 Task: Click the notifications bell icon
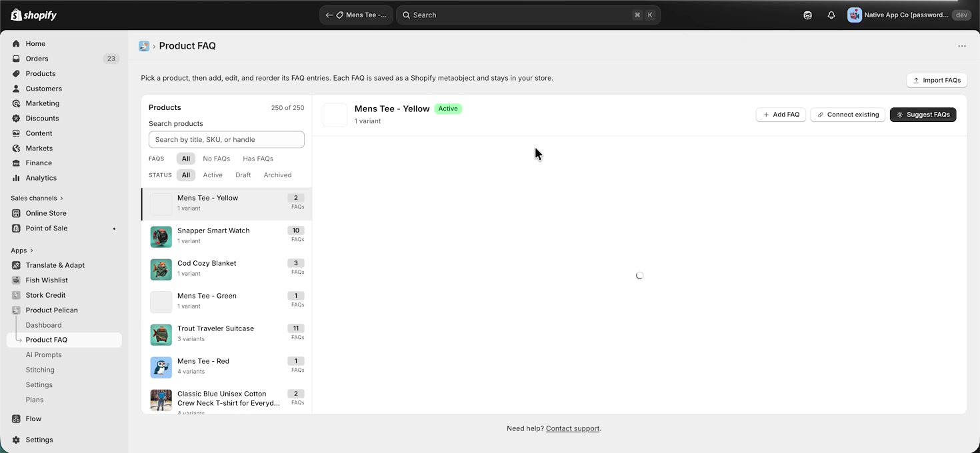coord(831,15)
